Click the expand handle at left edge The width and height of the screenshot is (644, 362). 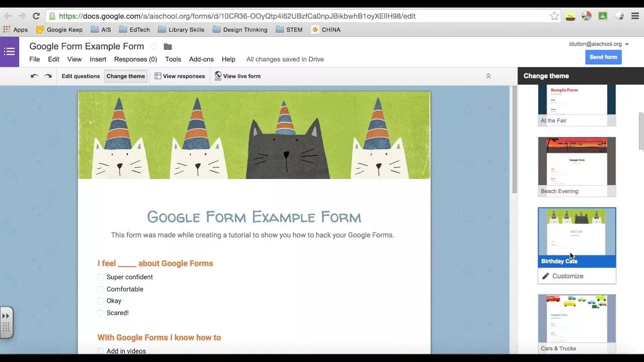point(6,322)
